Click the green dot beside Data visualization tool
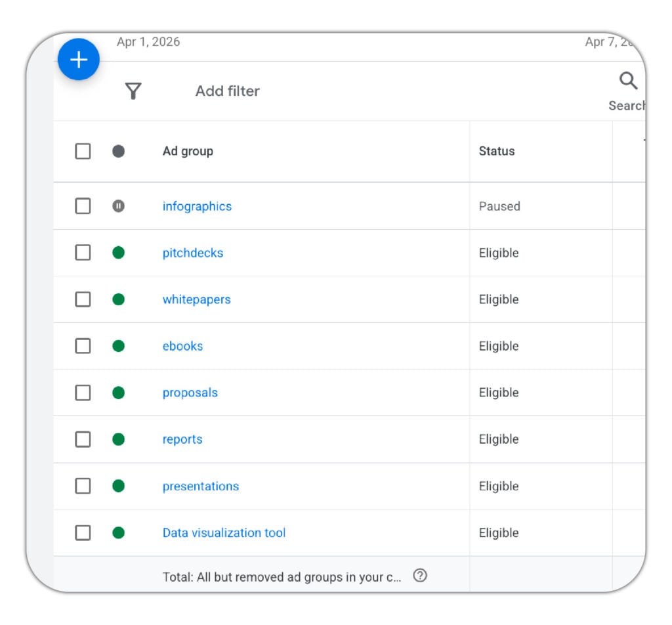Image resolution: width=672 pixels, height=625 pixels. [x=118, y=532]
